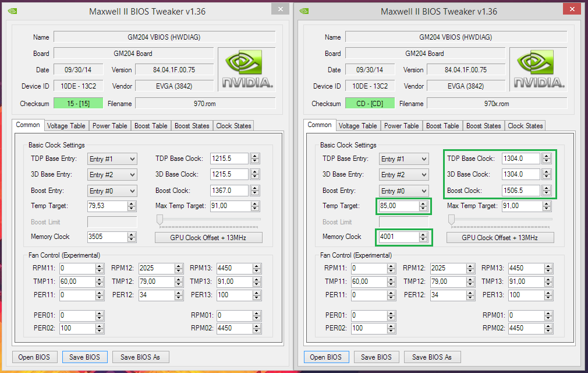Click the clock offset slider thumb in left window

160,220
